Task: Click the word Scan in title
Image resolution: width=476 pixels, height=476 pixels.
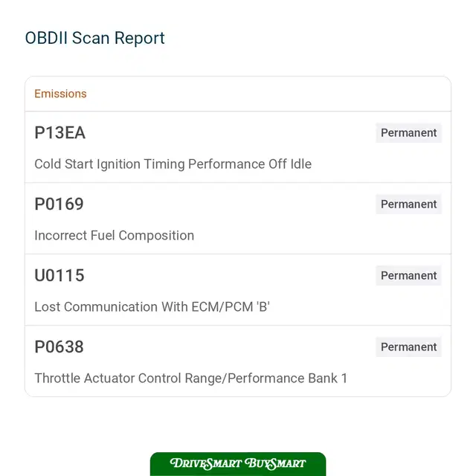Action: (91, 38)
